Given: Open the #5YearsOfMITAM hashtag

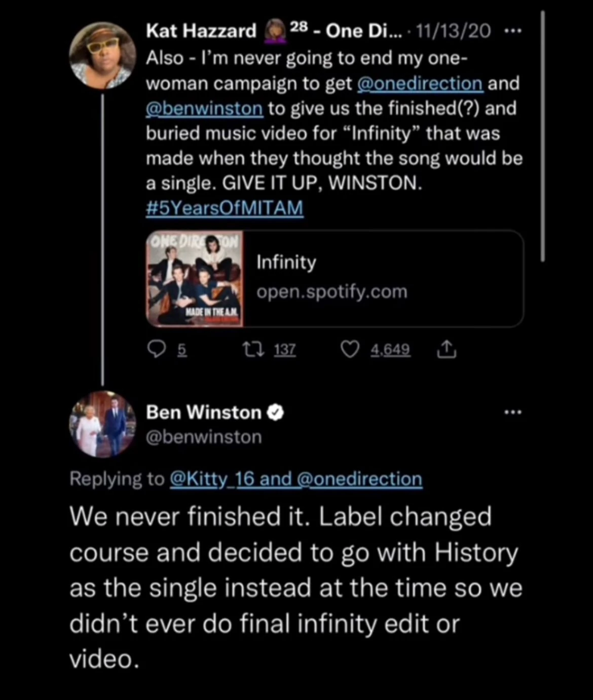Looking at the screenshot, I should tap(225, 208).
